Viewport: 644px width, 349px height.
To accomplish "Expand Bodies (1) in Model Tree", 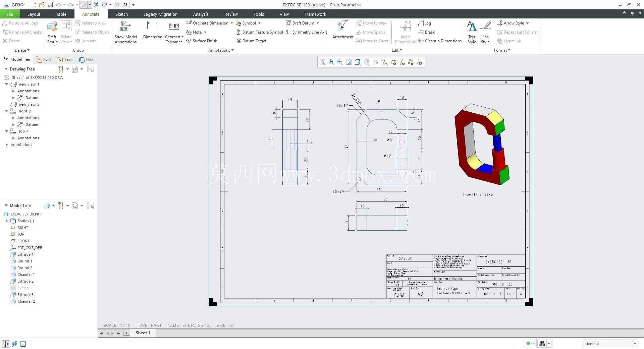I will tap(7, 221).
